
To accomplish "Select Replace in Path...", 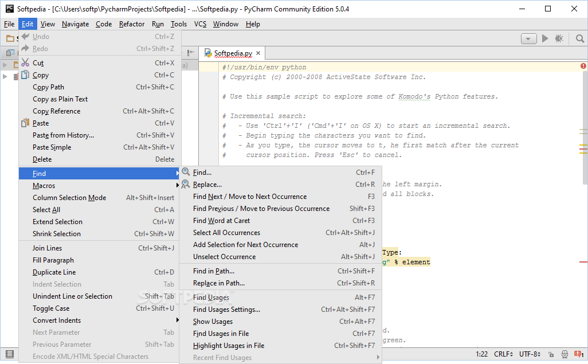I will click(280, 283).
